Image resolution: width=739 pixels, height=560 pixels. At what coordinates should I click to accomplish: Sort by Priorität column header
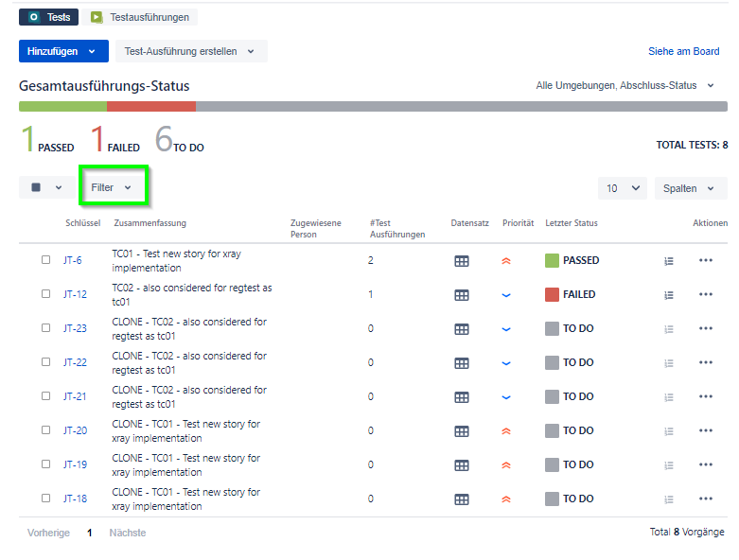click(x=518, y=223)
